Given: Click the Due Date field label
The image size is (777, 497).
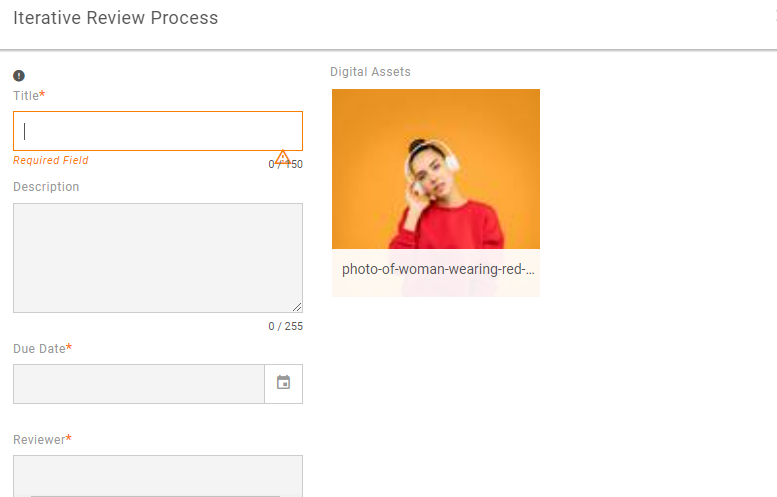Looking at the screenshot, I should tap(39, 349).
